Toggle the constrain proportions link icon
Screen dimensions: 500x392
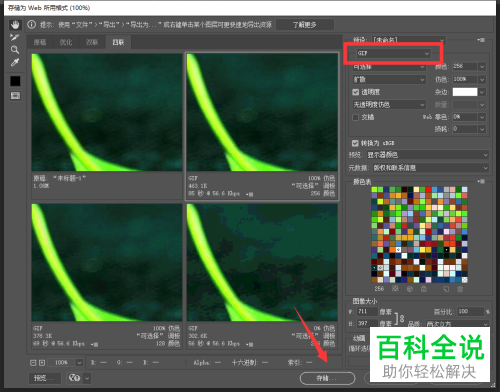coord(401,318)
